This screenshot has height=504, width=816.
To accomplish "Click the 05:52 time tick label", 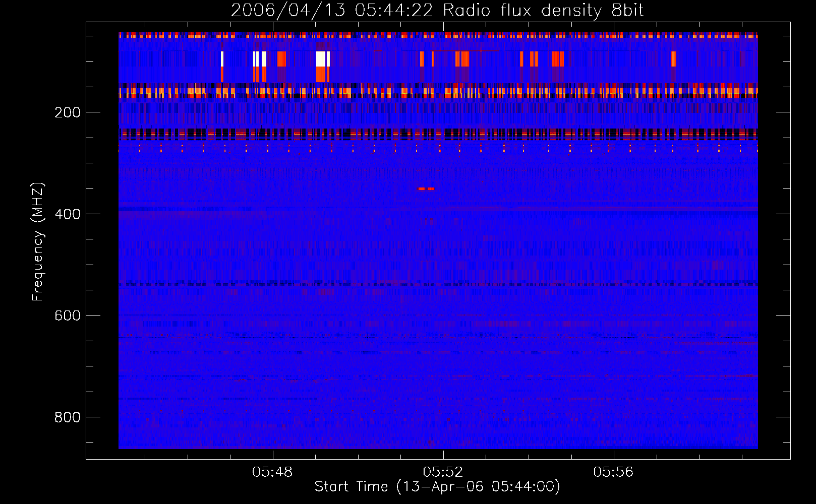I will [x=443, y=472].
